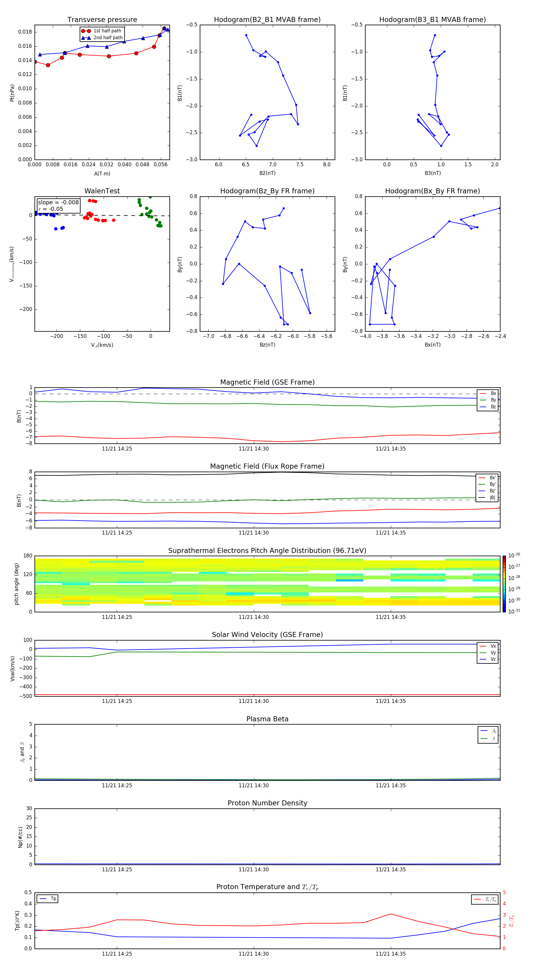Click the 'Np(#/cc)' axis label
The width and height of the screenshot is (535, 980).
coord(20,837)
